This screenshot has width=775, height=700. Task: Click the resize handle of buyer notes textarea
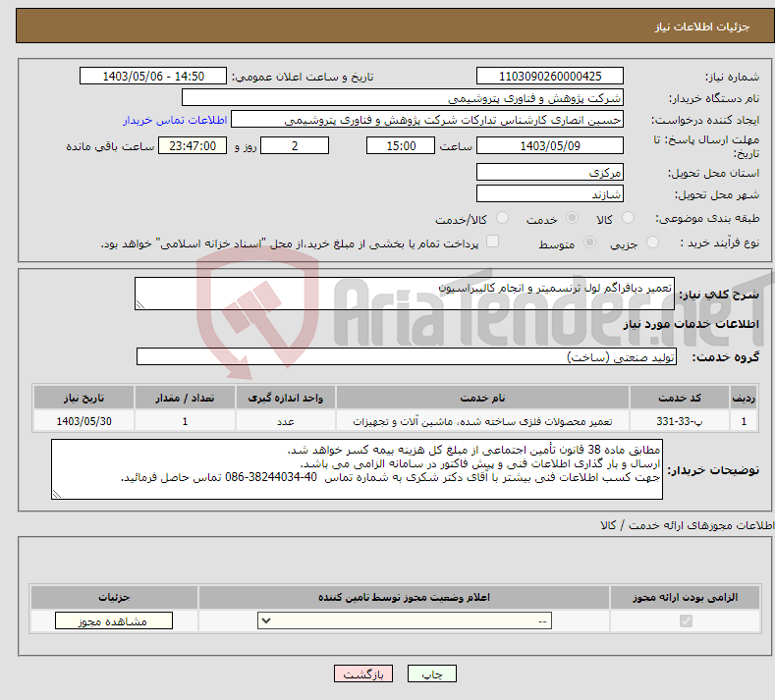click(56, 494)
